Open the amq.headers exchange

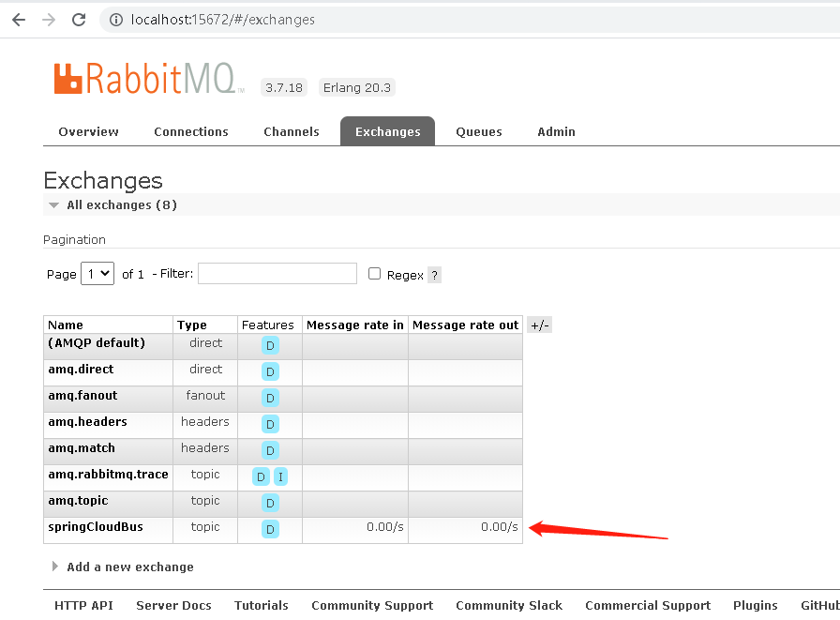(88, 422)
